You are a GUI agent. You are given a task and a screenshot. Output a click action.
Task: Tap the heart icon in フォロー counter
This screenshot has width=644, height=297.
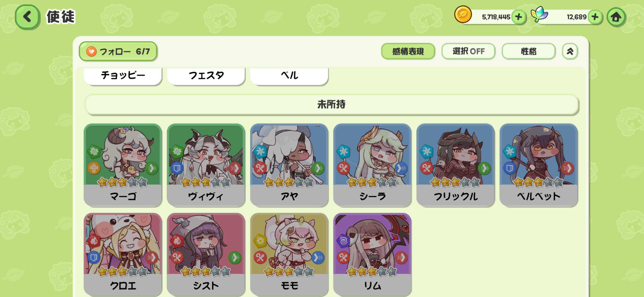91,51
